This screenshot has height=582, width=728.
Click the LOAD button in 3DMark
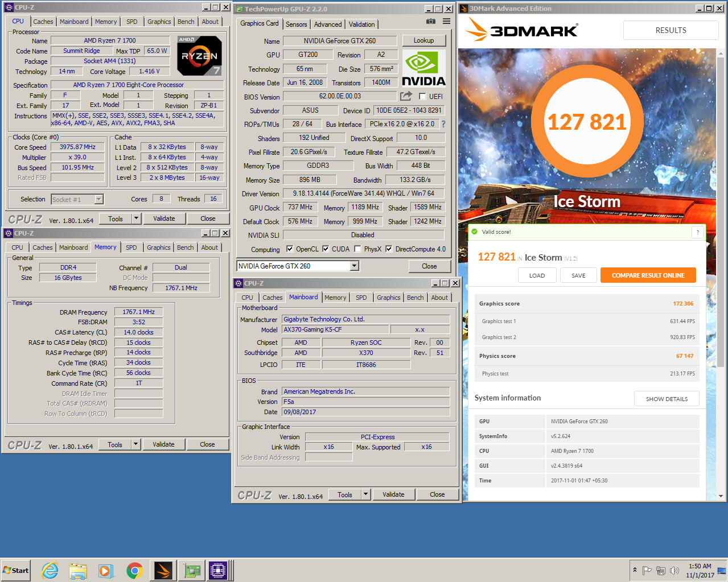tap(537, 275)
